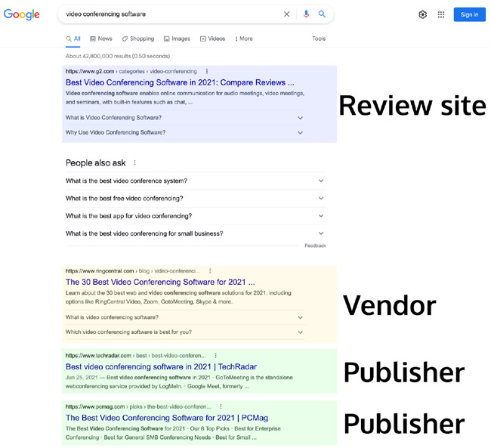Click the Feedback link

coord(315,246)
